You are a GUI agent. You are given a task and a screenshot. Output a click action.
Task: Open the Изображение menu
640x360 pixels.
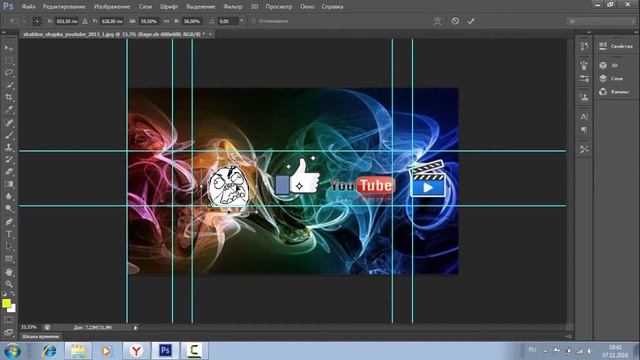[112, 7]
